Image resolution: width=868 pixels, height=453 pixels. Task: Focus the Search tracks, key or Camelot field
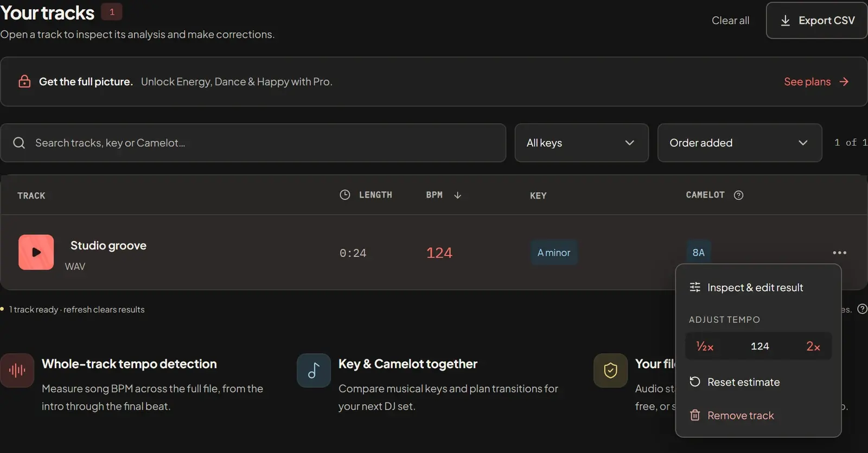tap(253, 143)
